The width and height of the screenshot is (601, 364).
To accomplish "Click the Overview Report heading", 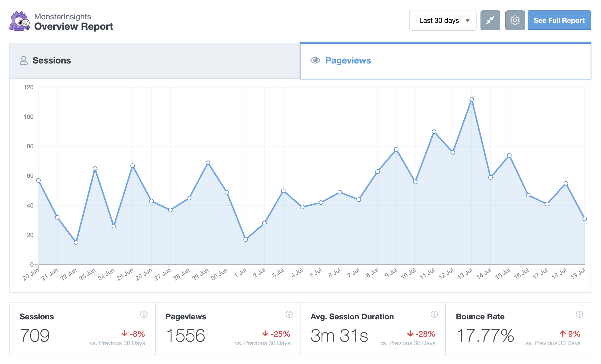I will pos(74,26).
